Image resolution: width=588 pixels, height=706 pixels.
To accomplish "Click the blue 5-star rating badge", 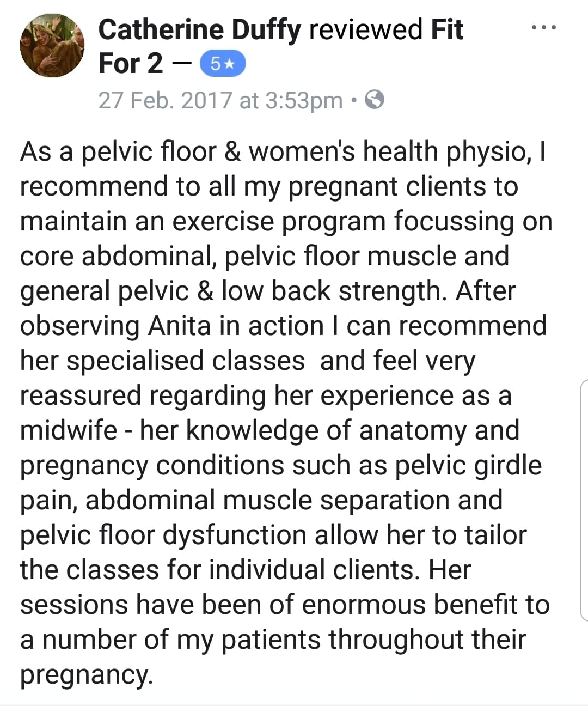I will click(x=223, y=64).
